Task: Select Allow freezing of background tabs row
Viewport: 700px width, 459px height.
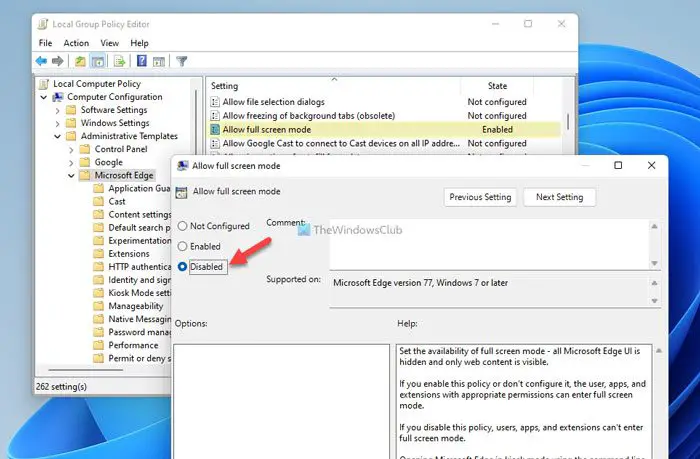Action: tap(384, 116)
